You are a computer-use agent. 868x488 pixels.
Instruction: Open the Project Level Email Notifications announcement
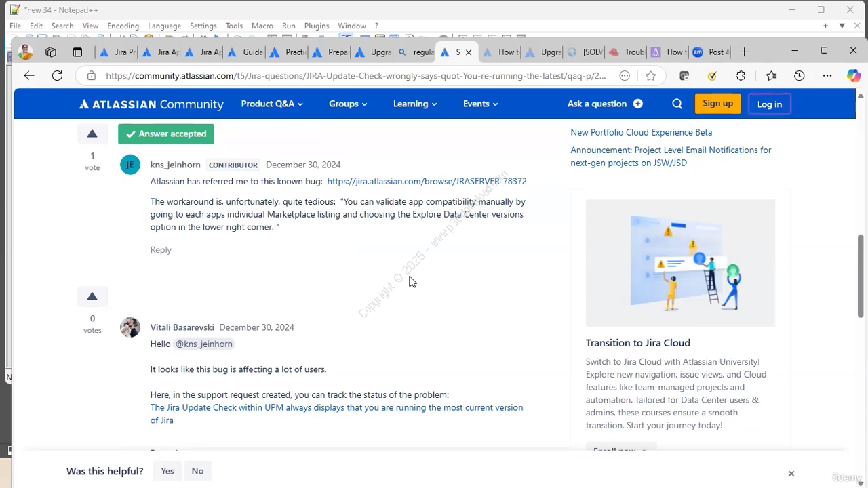tap(671, 157)
